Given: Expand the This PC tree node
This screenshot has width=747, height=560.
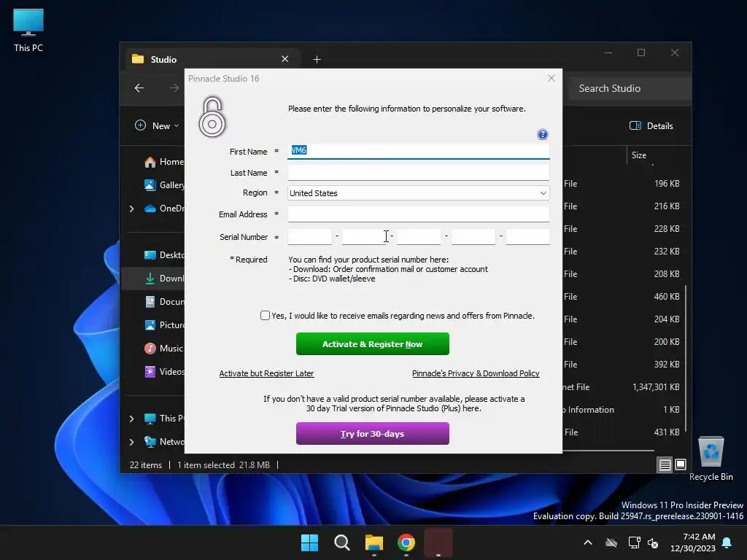Looking at the screenshot, I should pyautogui.click(x=131, y=419).
